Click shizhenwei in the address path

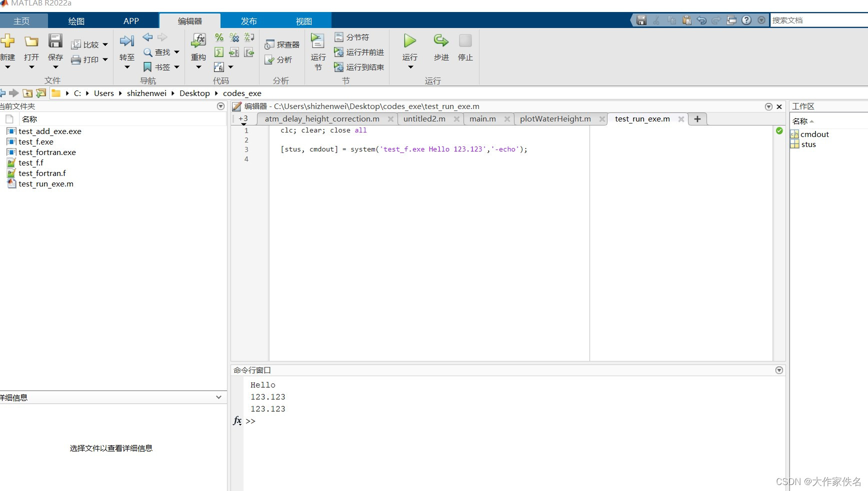point(146,93)
